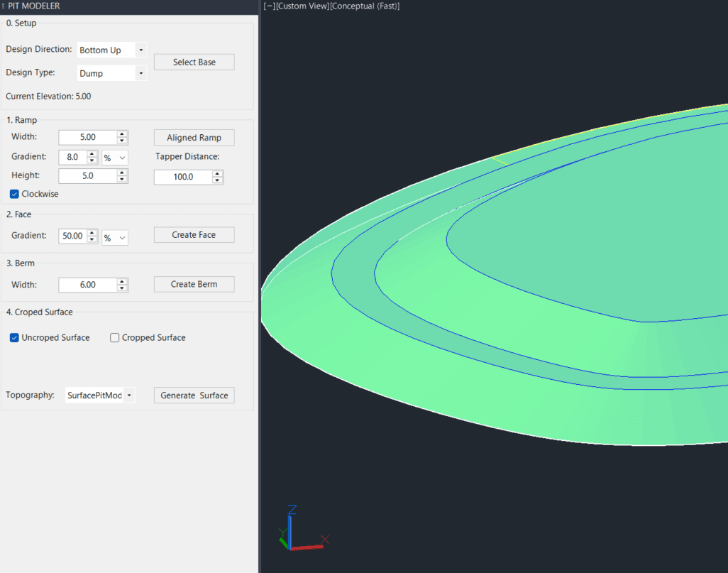
Task: Click the Select Base button
Action: [x=194, y=62]
